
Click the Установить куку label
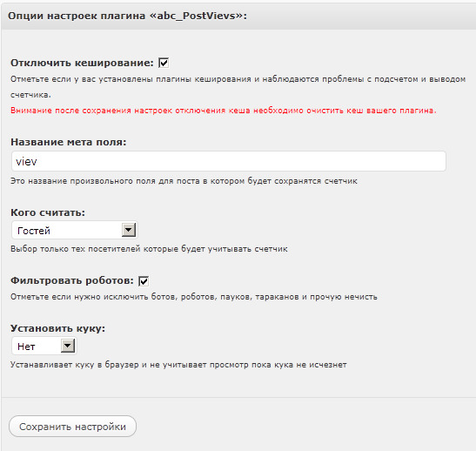tap(57, 328)
